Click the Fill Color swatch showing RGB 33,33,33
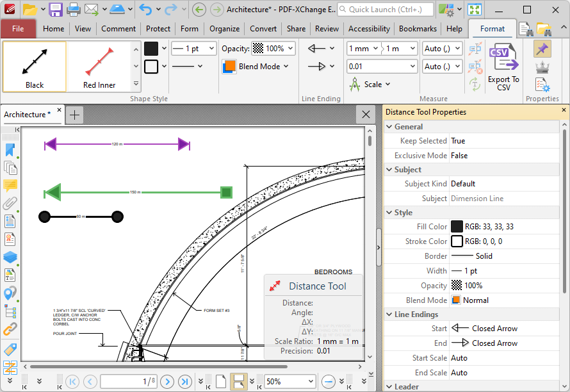The width and height of the screenshot is (570, 392). pos(457,226)
